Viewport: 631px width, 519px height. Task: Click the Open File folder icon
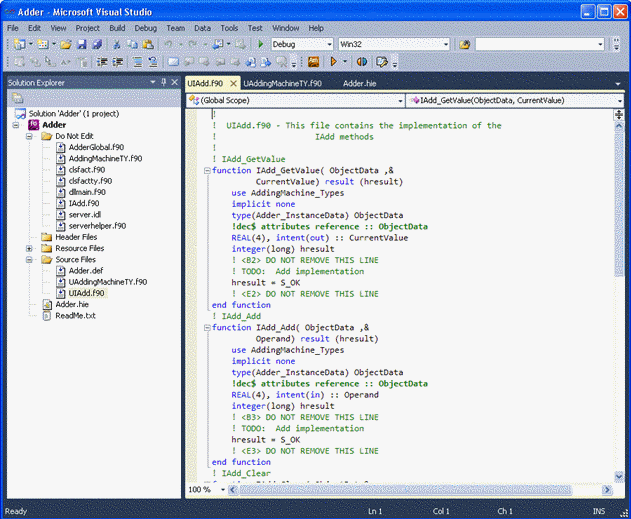(66, 44)
